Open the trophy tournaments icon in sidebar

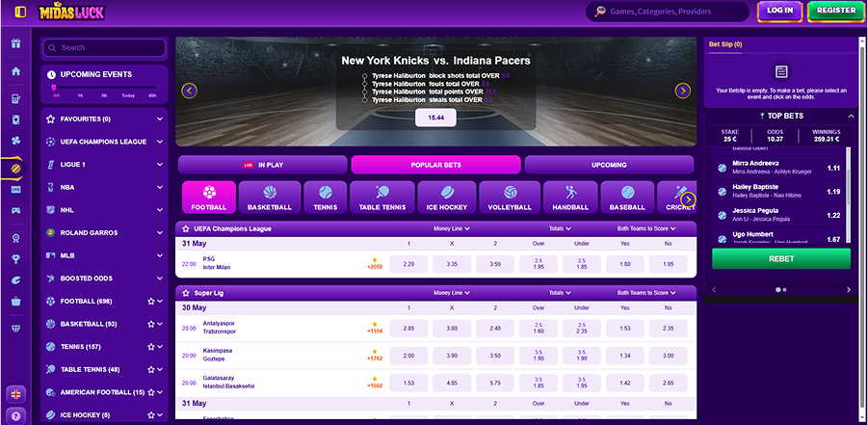(15, 259)
